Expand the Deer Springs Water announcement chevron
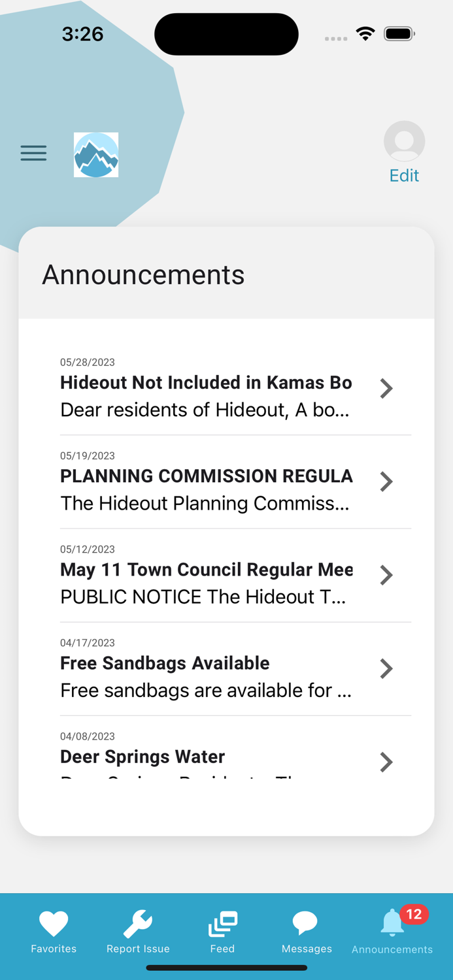The width and height of the screenshot is (453, 980). coord(386,762)
